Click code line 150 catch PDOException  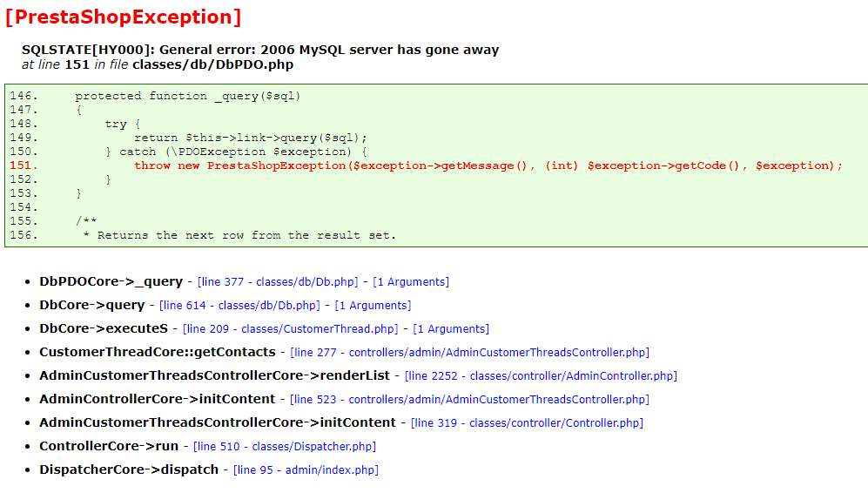[x=237, y=152]
